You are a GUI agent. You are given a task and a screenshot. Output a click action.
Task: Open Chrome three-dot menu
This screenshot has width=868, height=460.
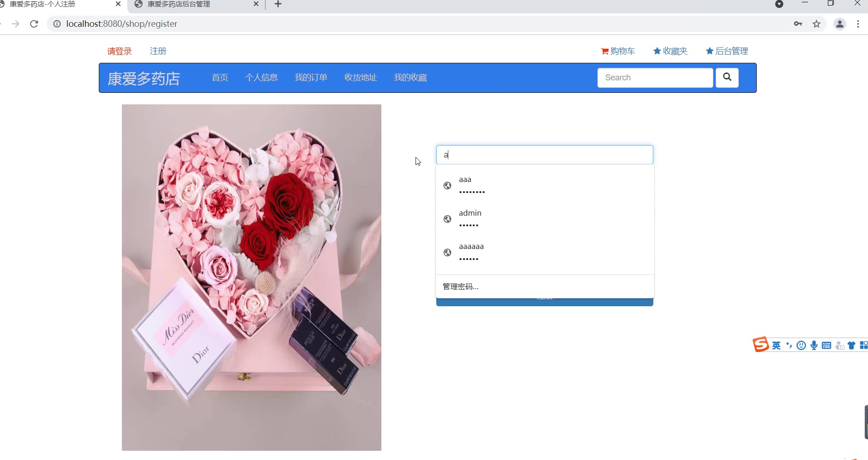(x=858, y=24)
